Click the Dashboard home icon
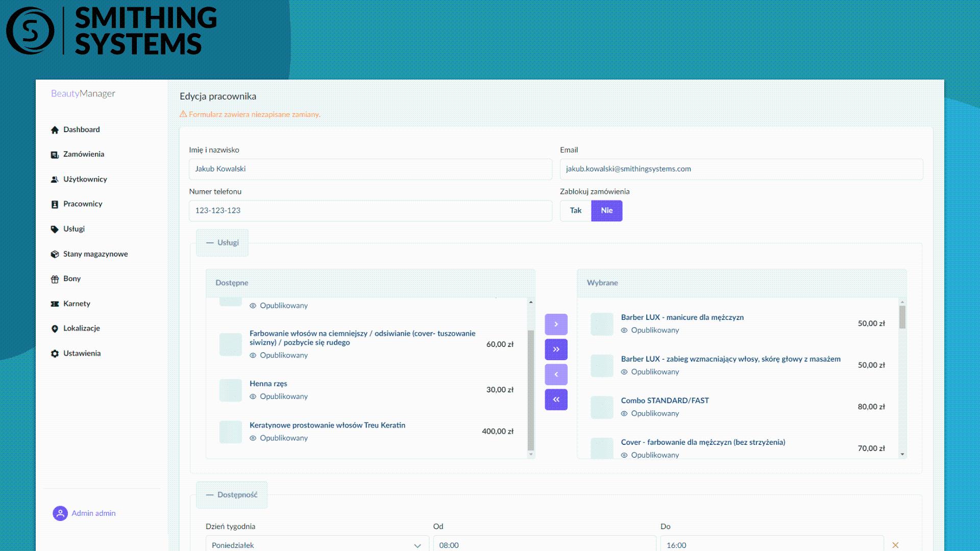 [x=55, y=130]
